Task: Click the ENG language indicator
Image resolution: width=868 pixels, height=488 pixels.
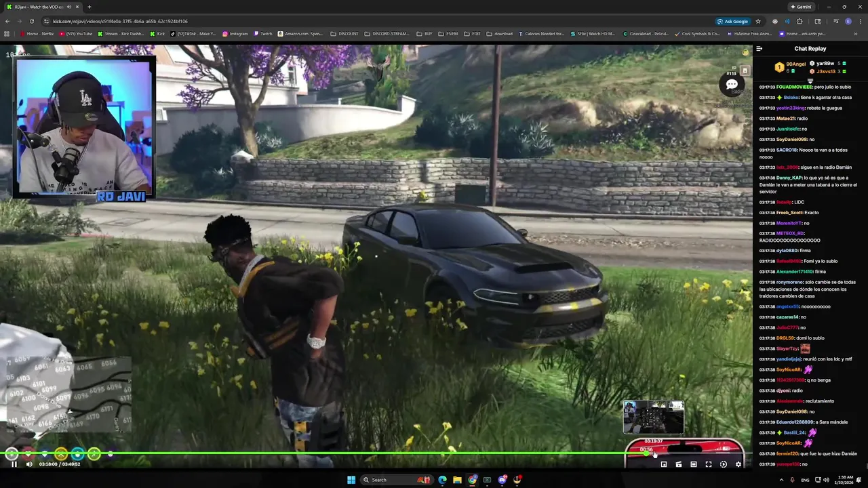Action: [805, 480]
